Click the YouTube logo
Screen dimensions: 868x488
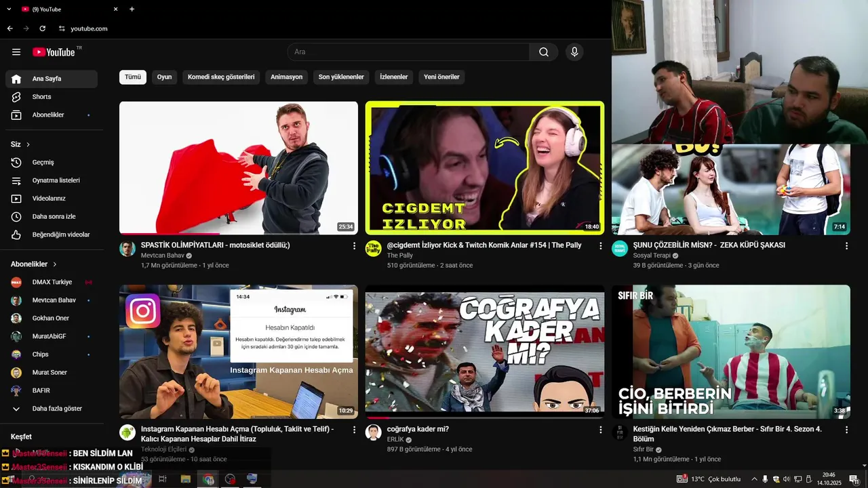54,52
